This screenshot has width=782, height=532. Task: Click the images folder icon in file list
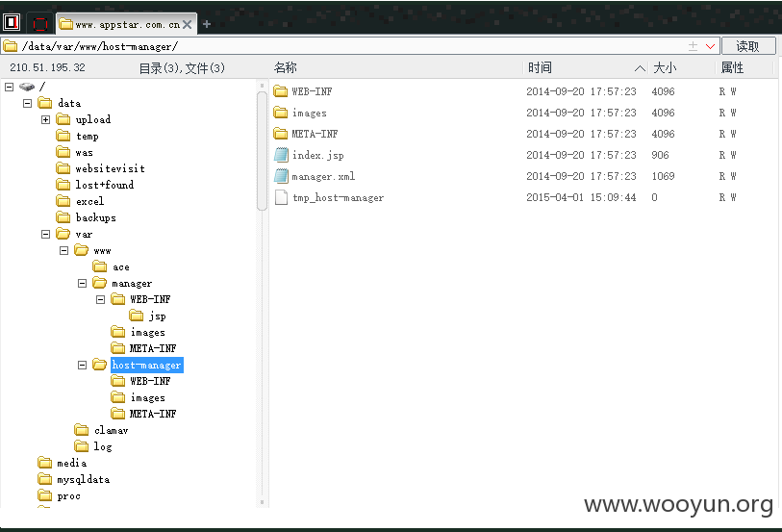(x=281, y=113)
